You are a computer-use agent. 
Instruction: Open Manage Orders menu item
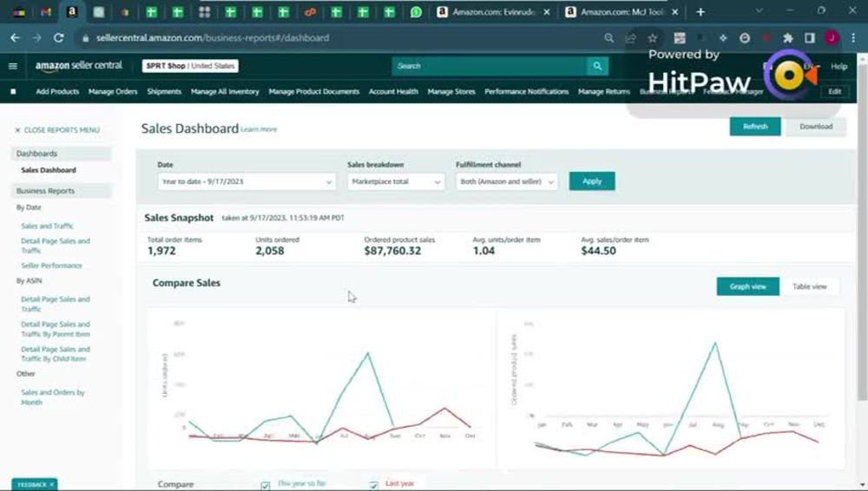113,92
